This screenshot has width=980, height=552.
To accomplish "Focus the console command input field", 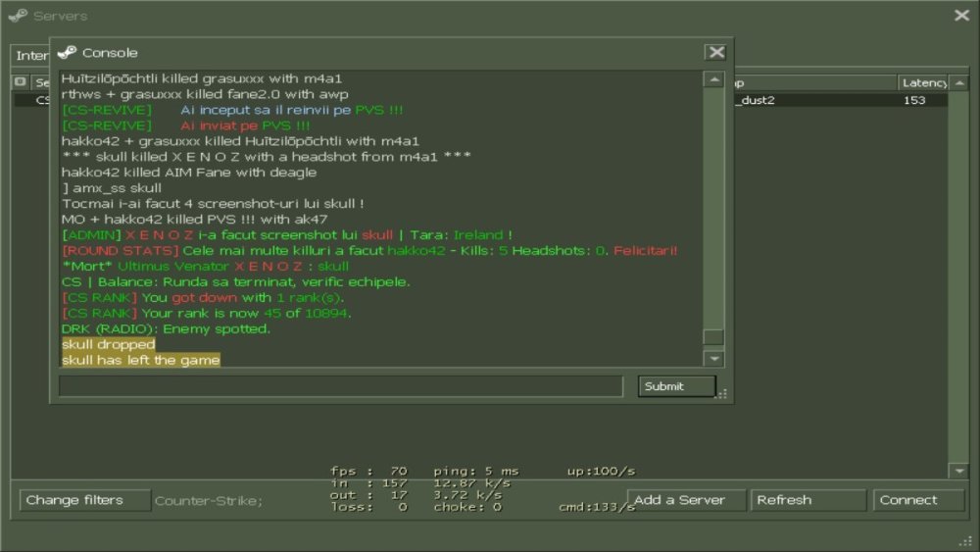I will coord(341,386).
